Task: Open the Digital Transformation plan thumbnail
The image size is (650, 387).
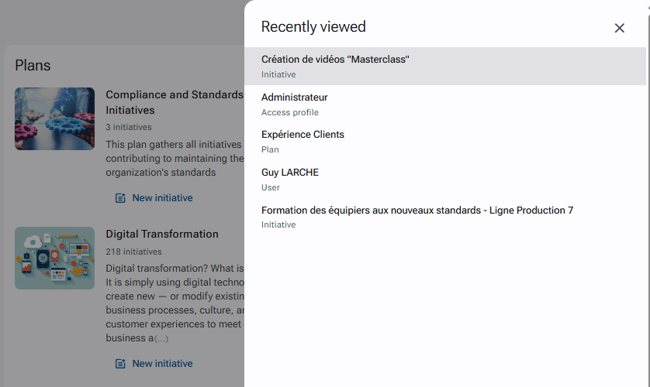Action: (55, 258)
